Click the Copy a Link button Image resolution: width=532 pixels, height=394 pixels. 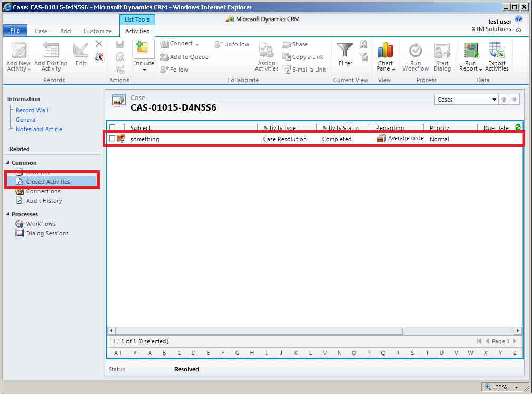coord(304,57)
